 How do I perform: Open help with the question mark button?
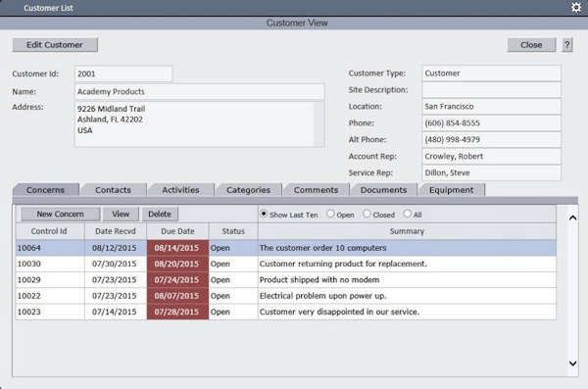567,45
